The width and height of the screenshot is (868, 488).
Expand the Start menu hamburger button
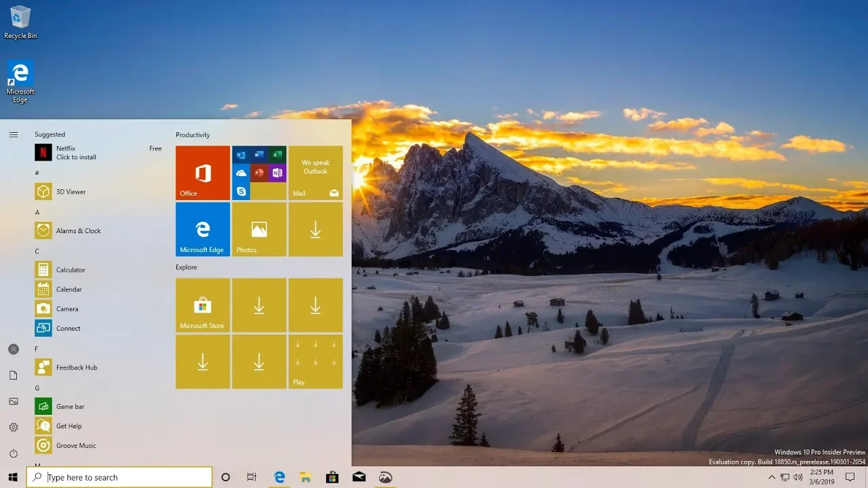(14, 134)
